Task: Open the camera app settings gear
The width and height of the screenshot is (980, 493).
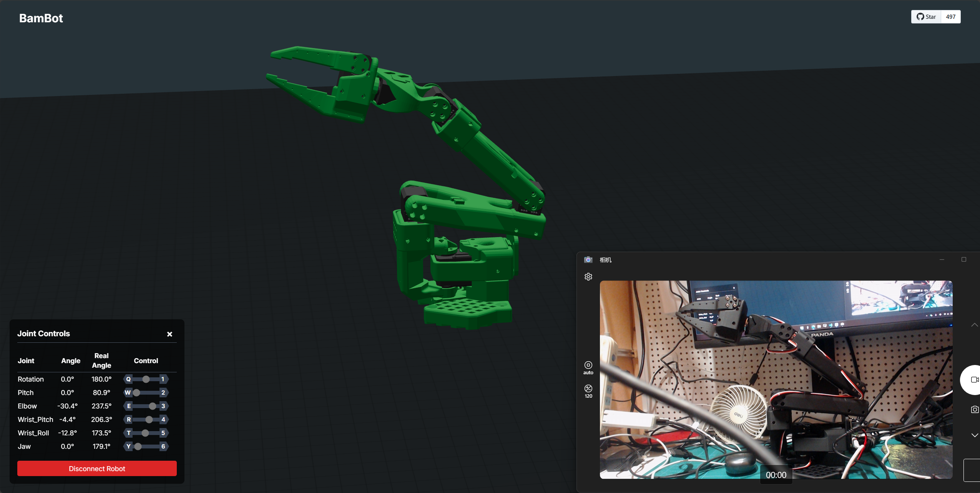Action: (588, 277)
